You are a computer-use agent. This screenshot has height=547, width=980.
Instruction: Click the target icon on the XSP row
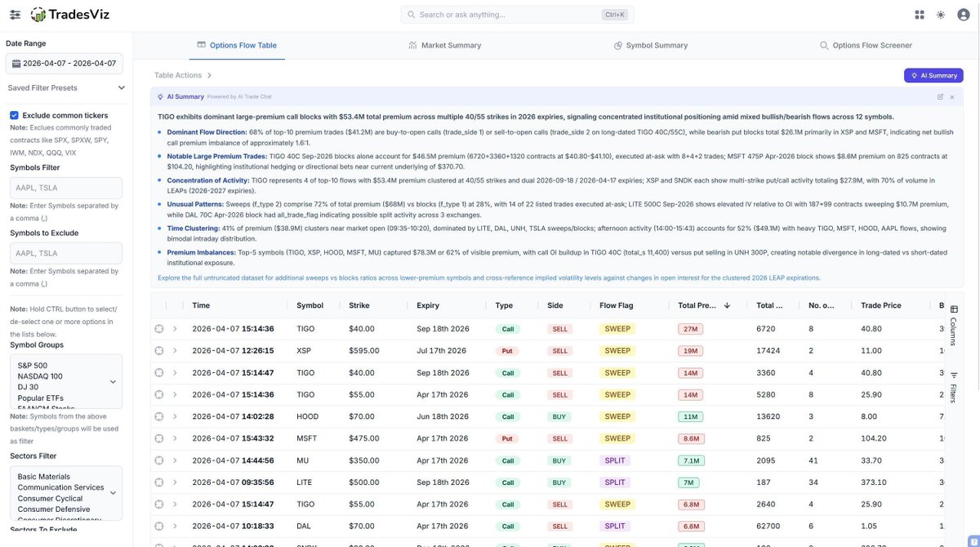pos(159,350)
